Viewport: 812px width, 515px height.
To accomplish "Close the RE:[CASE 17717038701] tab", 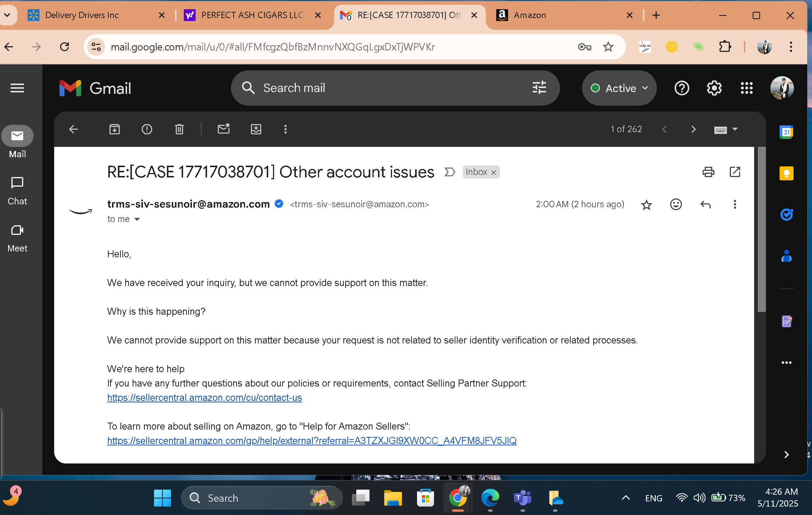I will 474,15.
